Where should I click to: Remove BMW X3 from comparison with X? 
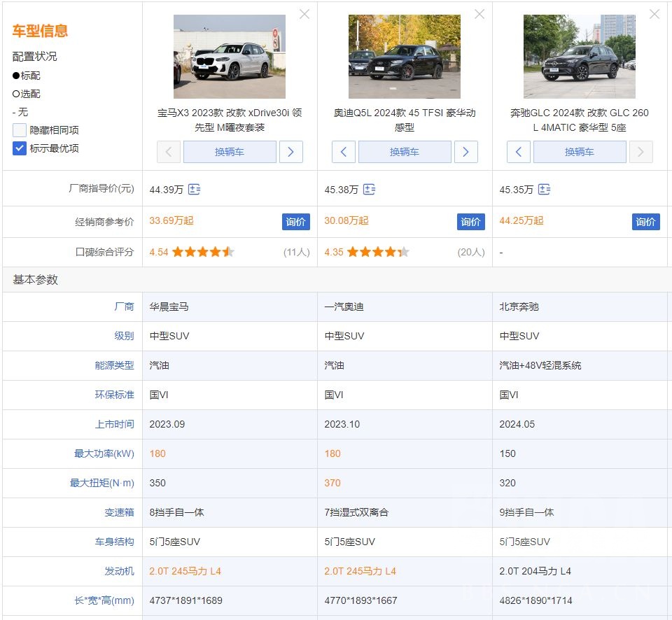click(304, 14)
